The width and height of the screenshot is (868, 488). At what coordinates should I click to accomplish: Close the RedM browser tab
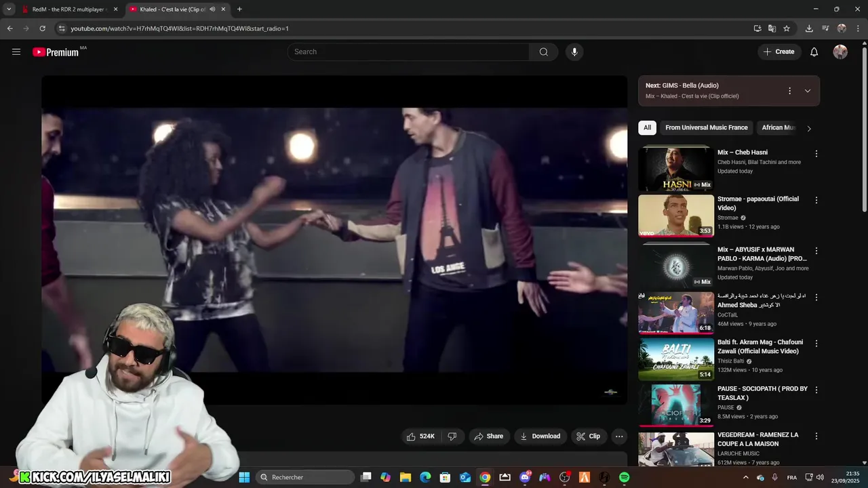(x=115, y=9)
